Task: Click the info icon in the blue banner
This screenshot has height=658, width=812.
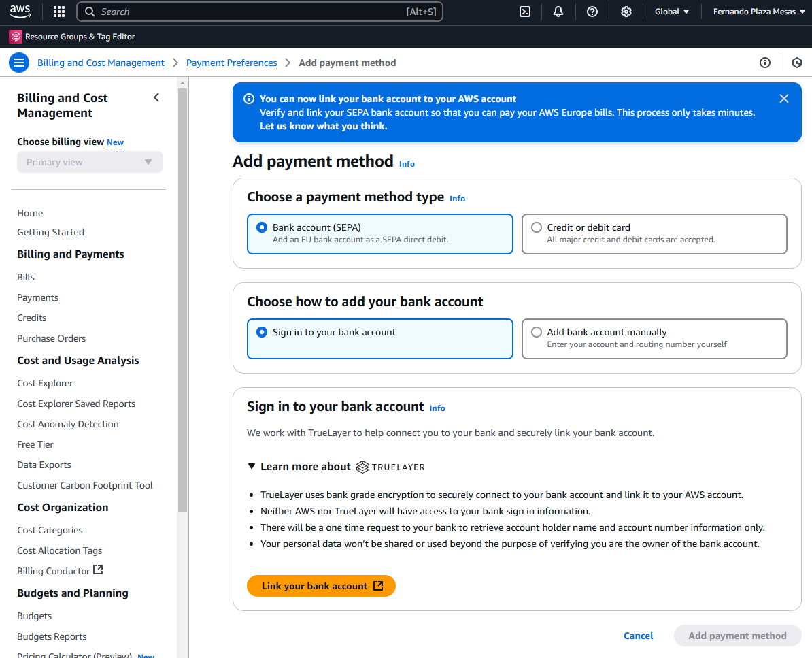Action: 249,99
